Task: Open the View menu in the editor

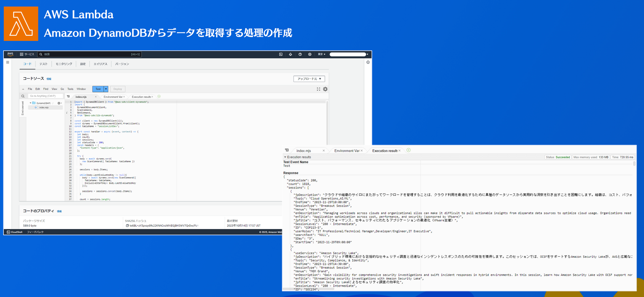Action: pos(54,89)
